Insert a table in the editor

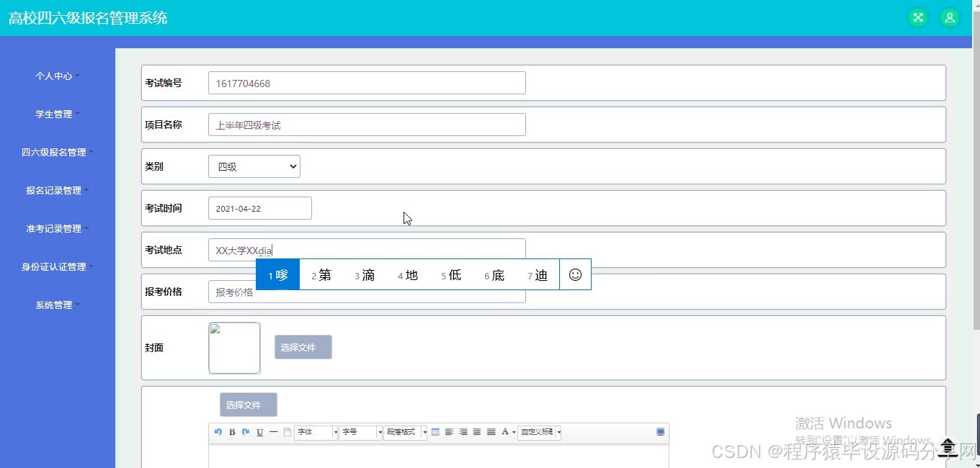tap(435, 432)
